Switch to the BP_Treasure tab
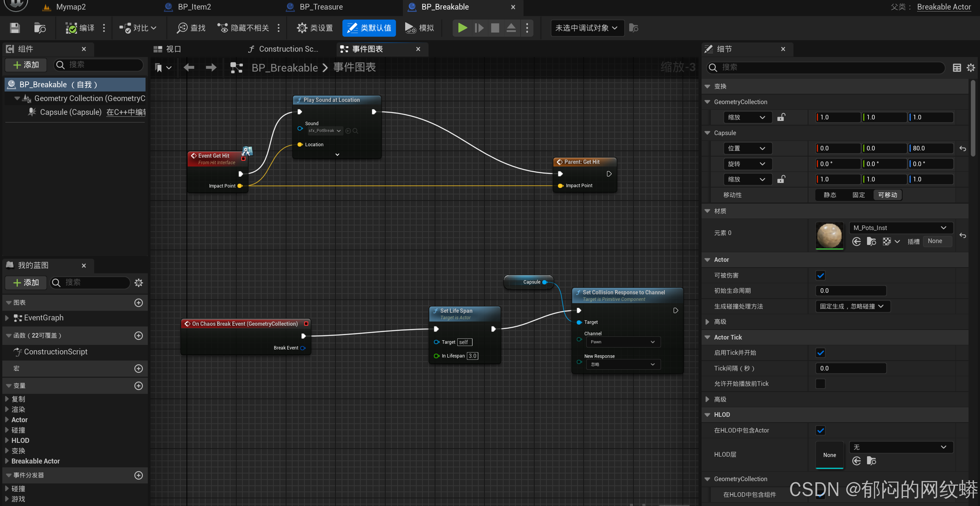The width and height of the screenshot is (980, 506). (x=321, y=7)
